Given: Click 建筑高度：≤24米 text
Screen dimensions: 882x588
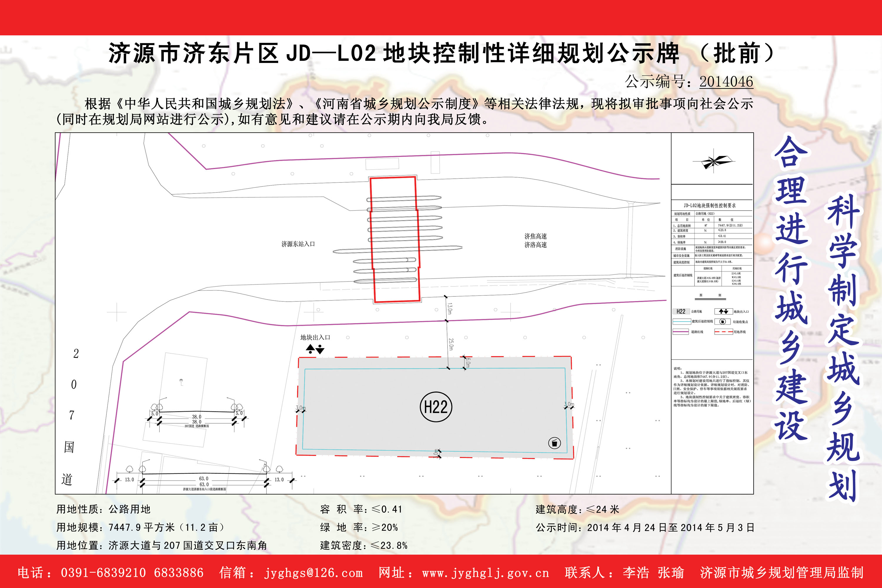Looking at the screenshot, I should point(577,509).
